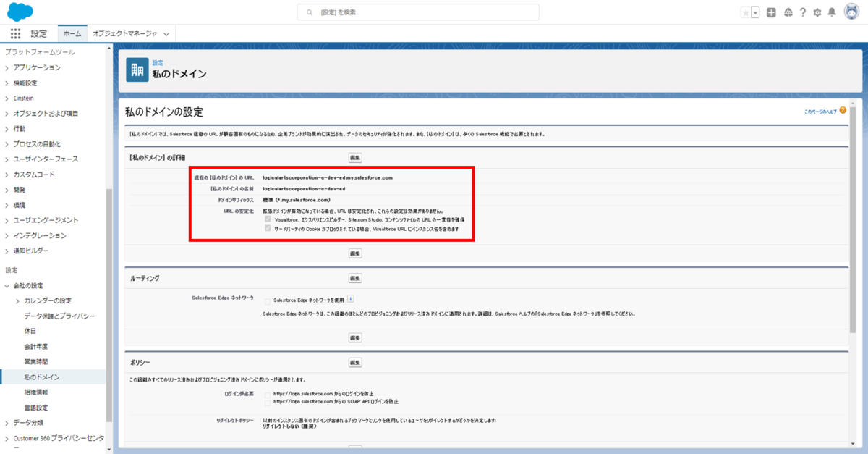The width and height of the screenshot is (868, 454).
Task: Select 休日 in the sidebar
Action: [30, 331]
